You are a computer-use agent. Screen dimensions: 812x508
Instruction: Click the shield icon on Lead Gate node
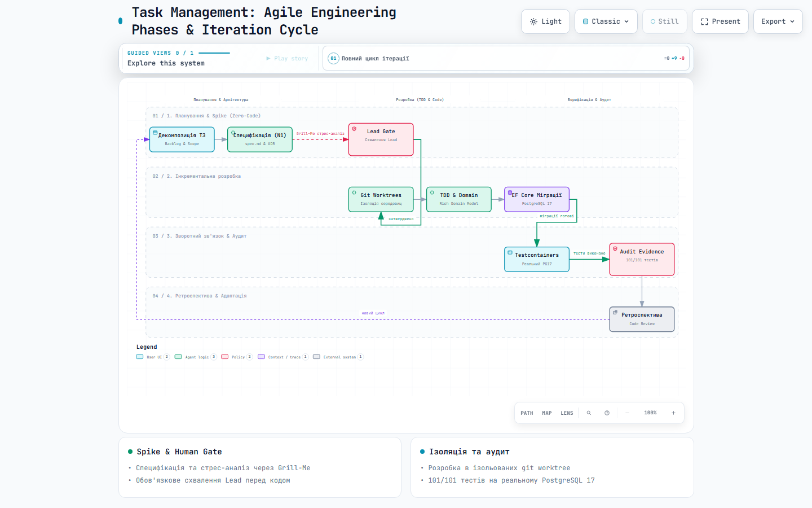tap(354, 129)
